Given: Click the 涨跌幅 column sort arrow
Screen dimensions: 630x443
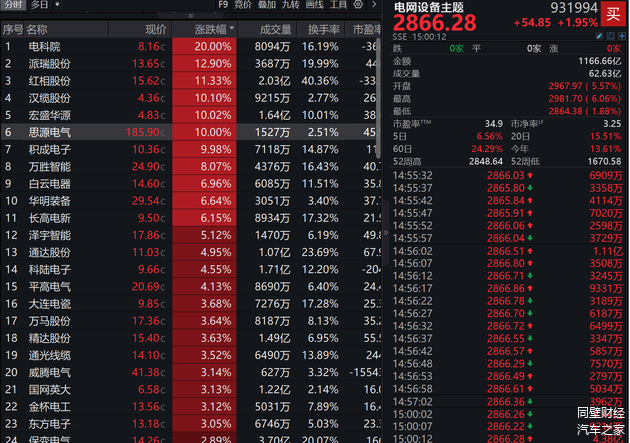Looking at the screenshot, I should point(230,30).
